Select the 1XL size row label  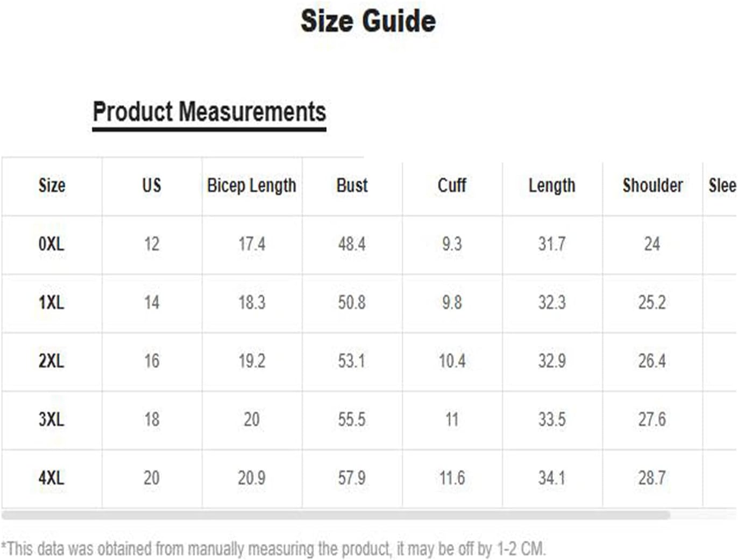[52, 303]
